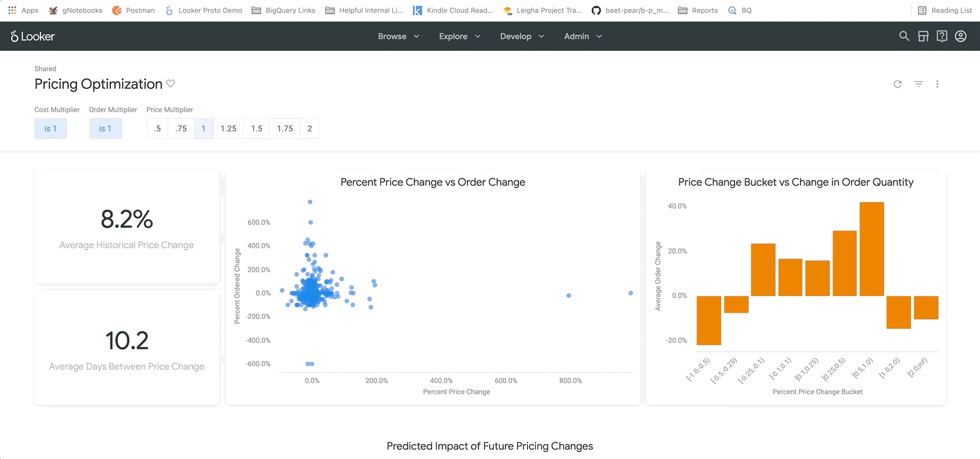Reload dashboard data with refresh icon
Screen dimensions: 980x459
tap(898, 84)
